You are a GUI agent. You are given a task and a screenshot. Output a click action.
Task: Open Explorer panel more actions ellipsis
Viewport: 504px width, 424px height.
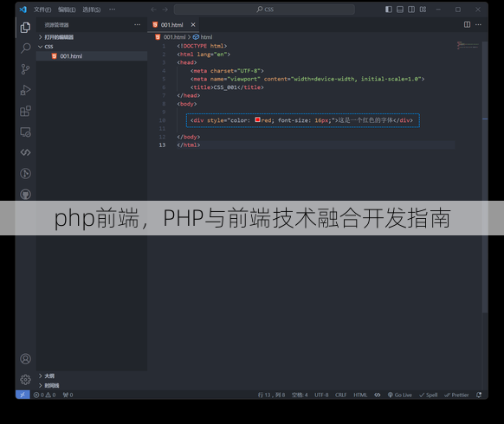(137, 24)
